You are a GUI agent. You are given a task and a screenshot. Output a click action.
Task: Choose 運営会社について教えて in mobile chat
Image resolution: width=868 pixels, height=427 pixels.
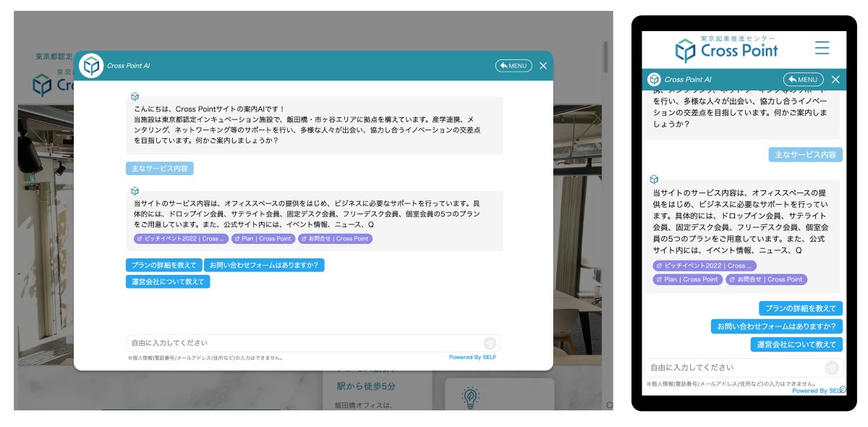pos(796,344)
